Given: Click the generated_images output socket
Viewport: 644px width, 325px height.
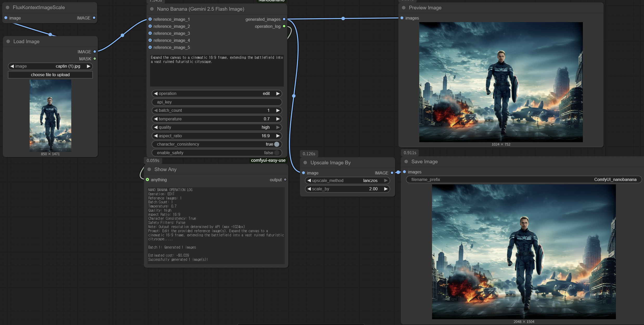Looking at the screenshot, I should click(x=284, y=19).
